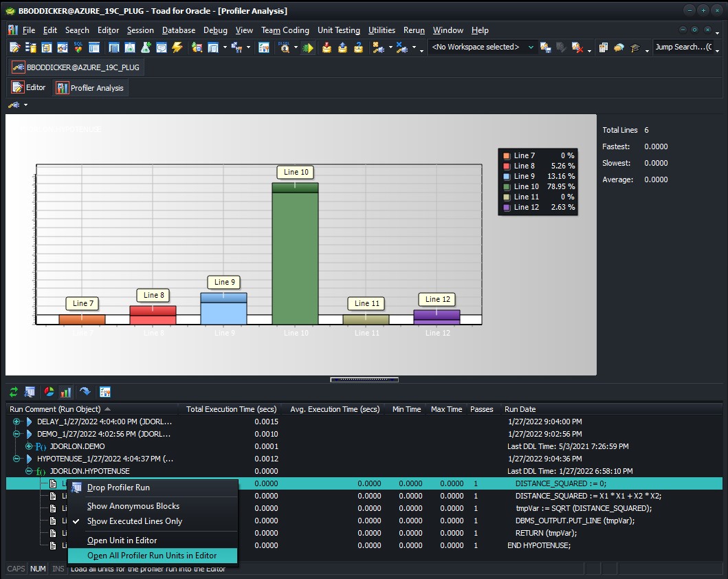
Task: Click the Line 10 green chart bar
Action: [x=295, y=254]
